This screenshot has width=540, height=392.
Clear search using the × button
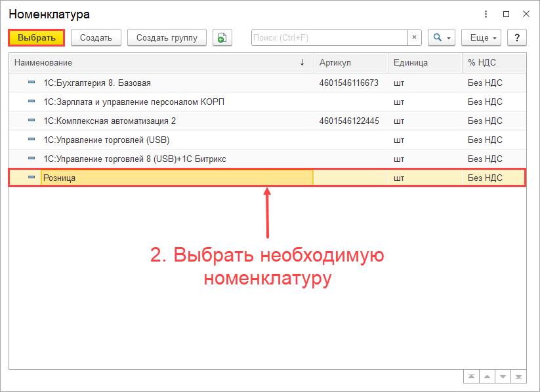[x=414, y=37]
